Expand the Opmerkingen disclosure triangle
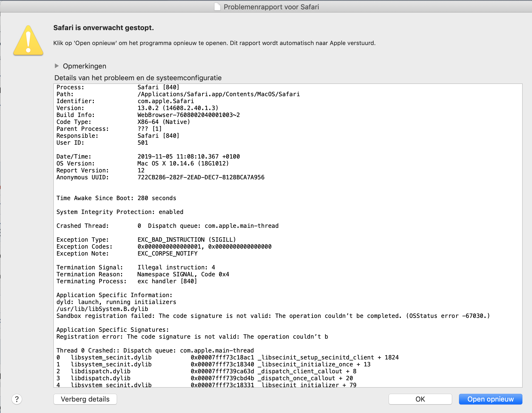Image resolution: width=532 pixels, height=413 pixels. click(x=56, y=66)
